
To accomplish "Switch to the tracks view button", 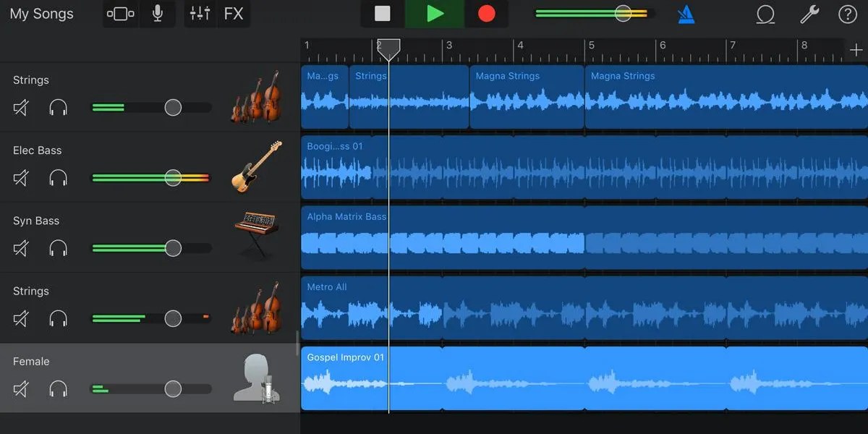I will click(x=121, y=14).
